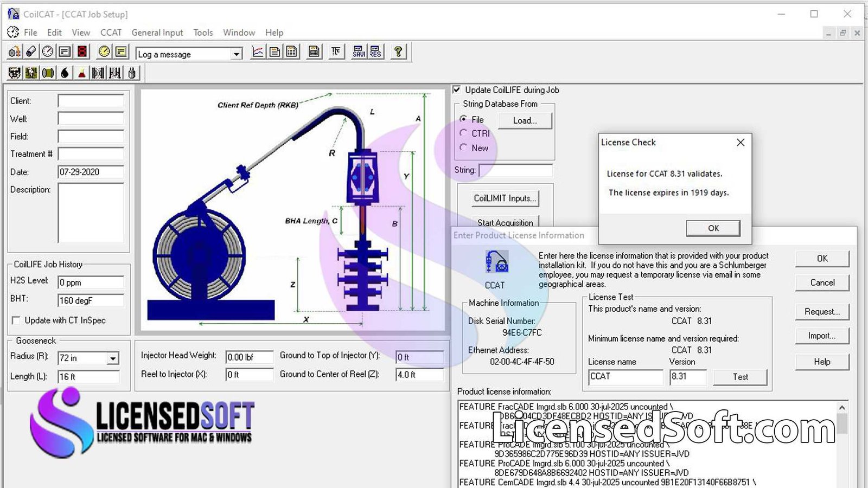Click the bottle icon on second toolbar
The image size is (868, 488).
(x=132, y=73)
